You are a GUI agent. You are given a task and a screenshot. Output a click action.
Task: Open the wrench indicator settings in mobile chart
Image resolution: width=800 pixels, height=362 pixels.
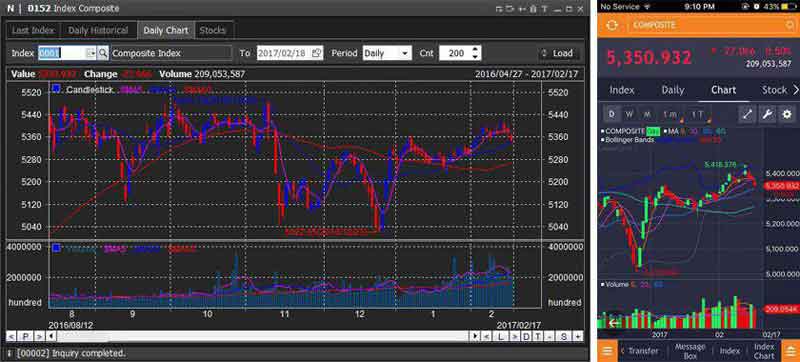tap(767, 114)
